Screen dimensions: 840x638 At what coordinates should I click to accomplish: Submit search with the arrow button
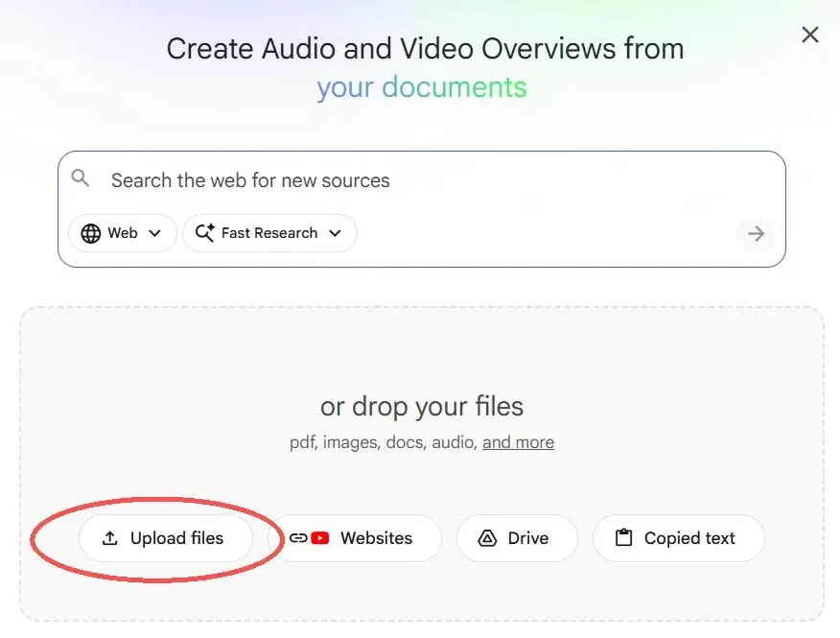tap(756, 234)
